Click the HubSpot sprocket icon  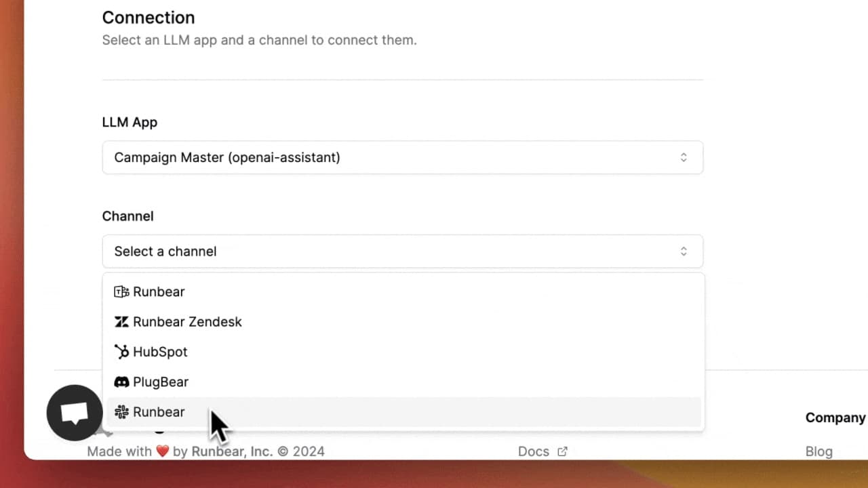(121, 352)
